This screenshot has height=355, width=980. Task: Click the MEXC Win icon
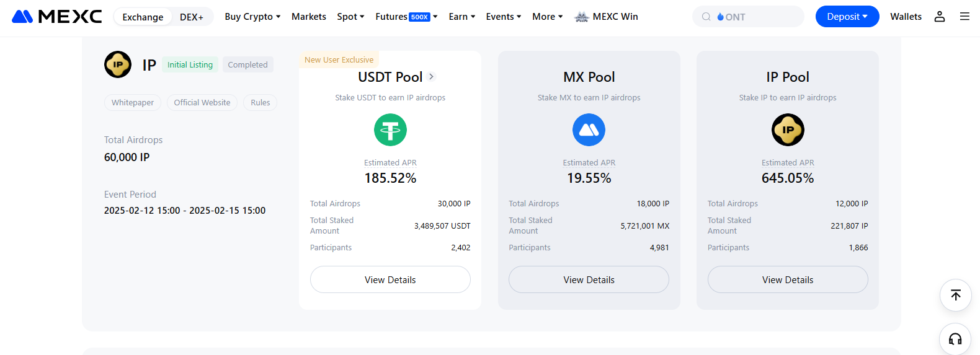pyautogui.click(x=581, y=17)
